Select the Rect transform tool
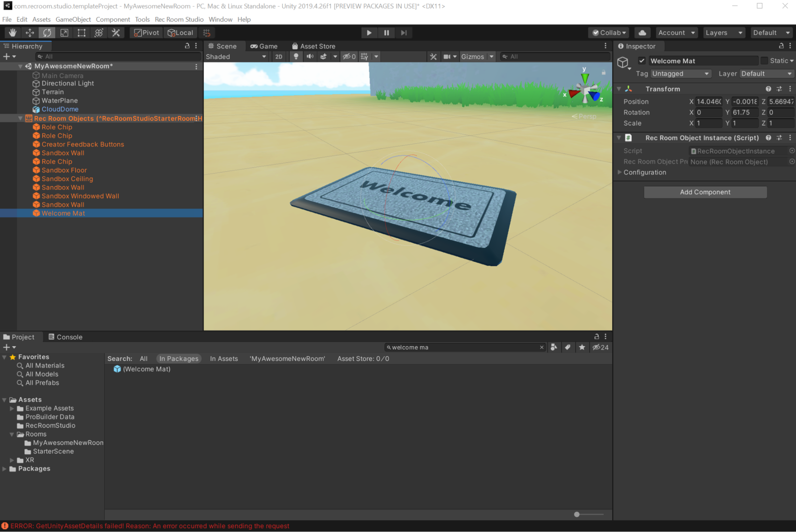796x532 pixels. click(x=82, y=33)
